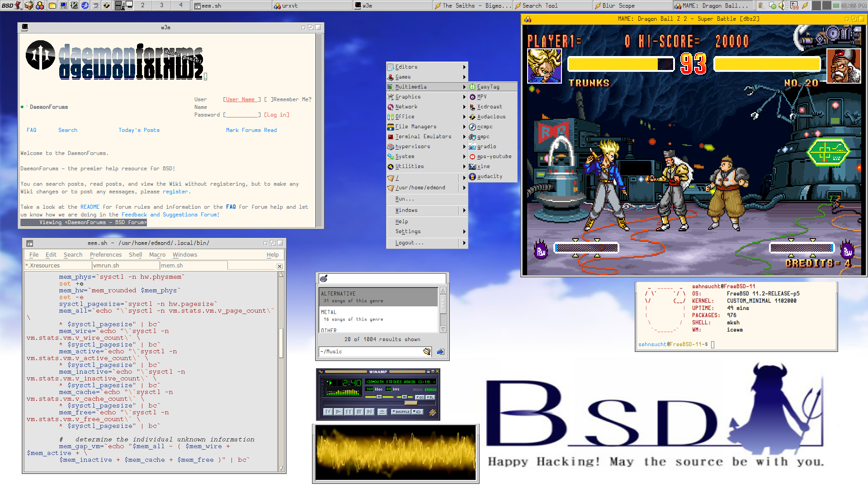Expand the Office submenu

coord(427,117)
